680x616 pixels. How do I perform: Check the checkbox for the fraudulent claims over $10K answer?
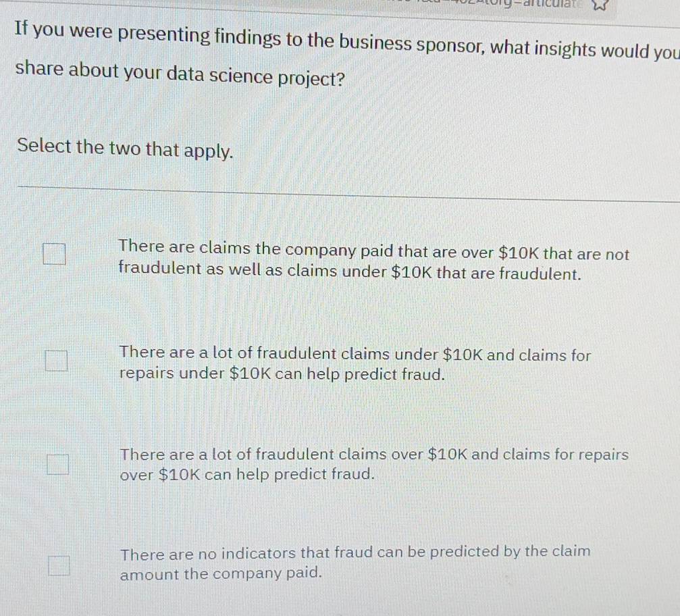point(58,464)
